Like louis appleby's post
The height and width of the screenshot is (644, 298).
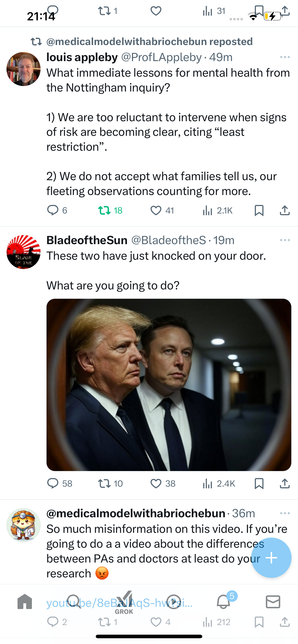[156, 210]
